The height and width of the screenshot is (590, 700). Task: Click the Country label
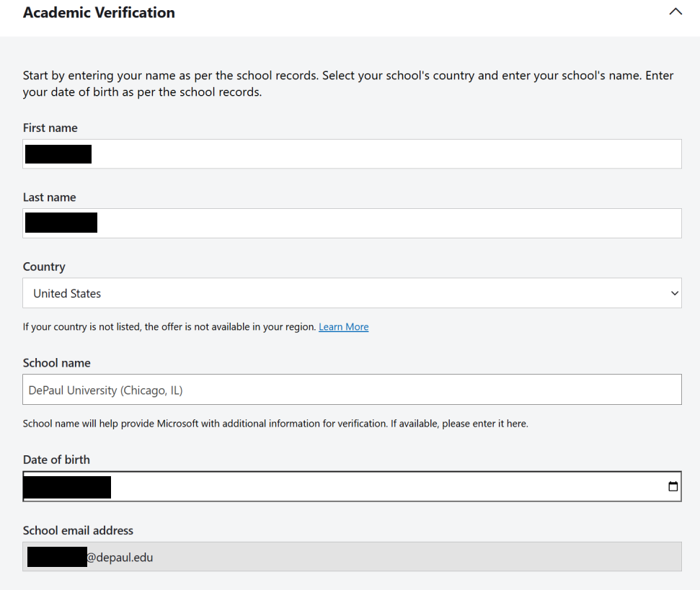(44, 267)
